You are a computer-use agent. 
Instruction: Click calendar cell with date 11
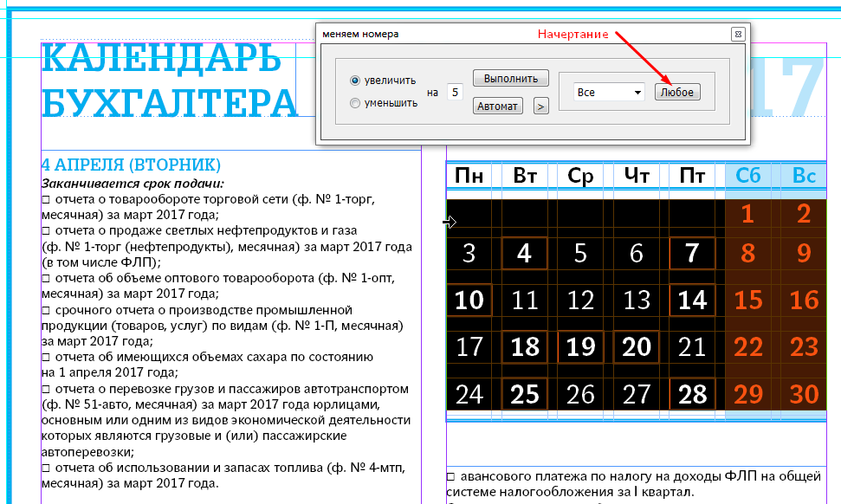[x=524, y=300]
